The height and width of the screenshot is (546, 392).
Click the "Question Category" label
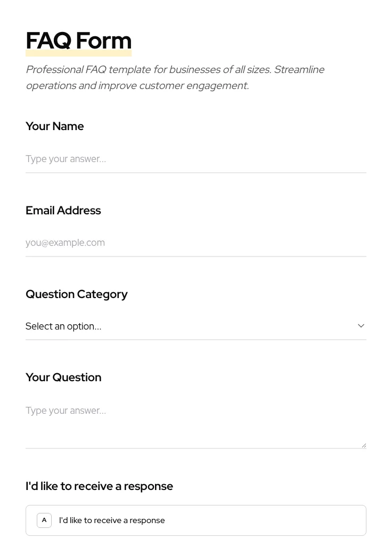coord(76,294)
